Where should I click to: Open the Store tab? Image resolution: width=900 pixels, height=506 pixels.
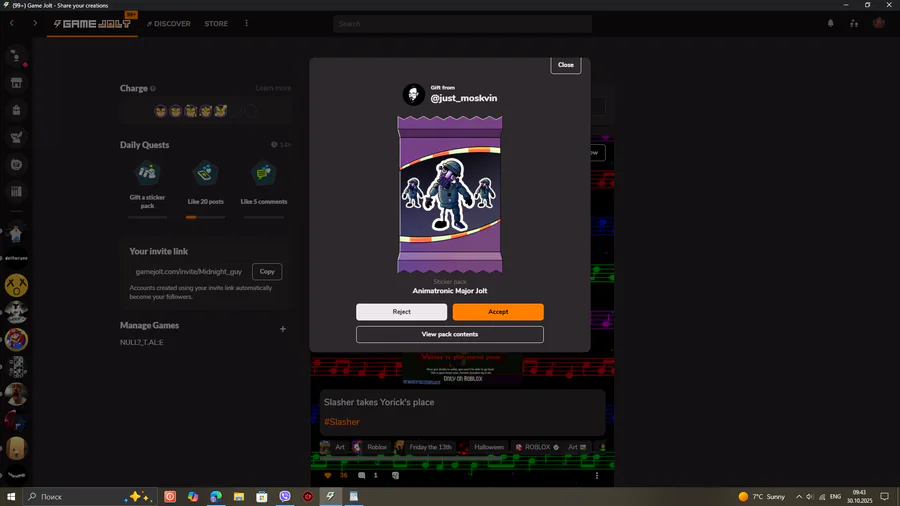point(216,24)
